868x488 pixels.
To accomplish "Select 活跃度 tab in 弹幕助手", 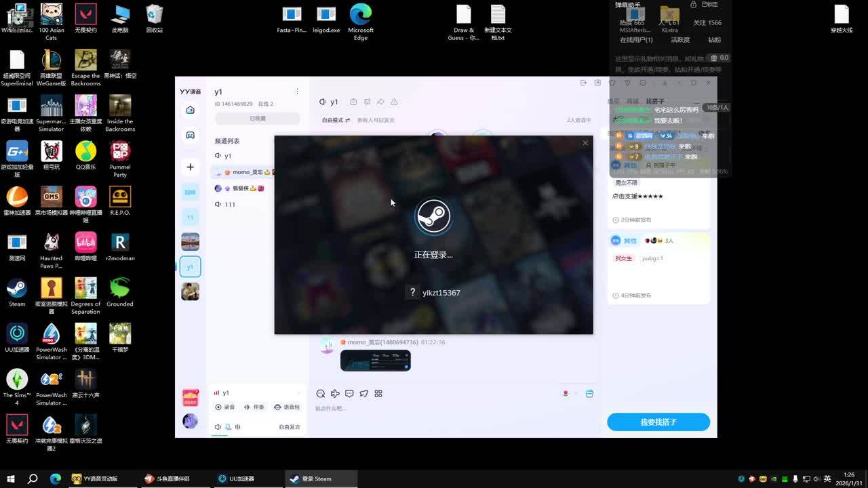I will click(x=680, y=40).
